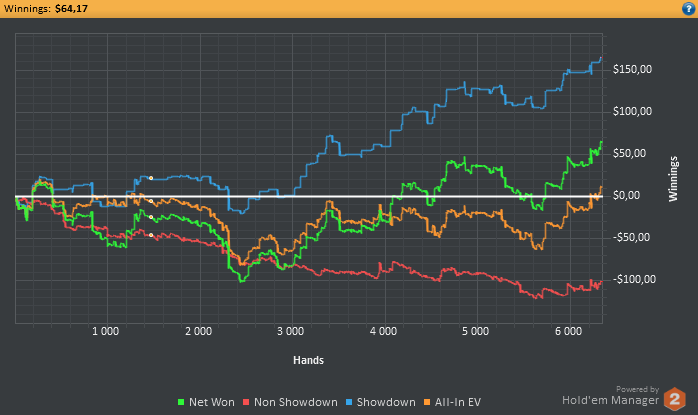Screen dimensions: 698x415
Task: Click the 6 000 hands axis label
Action: 568,331
